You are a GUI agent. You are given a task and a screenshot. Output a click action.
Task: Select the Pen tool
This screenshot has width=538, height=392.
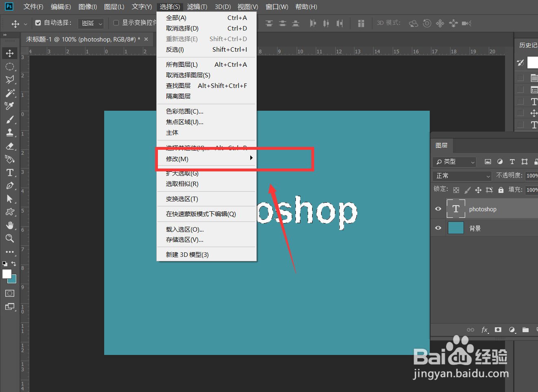(x=10, y=186)
